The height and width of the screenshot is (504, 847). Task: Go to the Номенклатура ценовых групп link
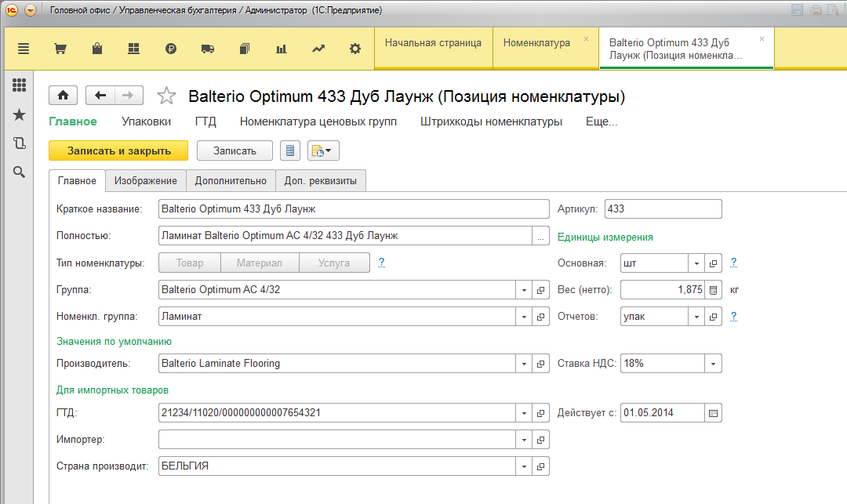click(318, 122)
